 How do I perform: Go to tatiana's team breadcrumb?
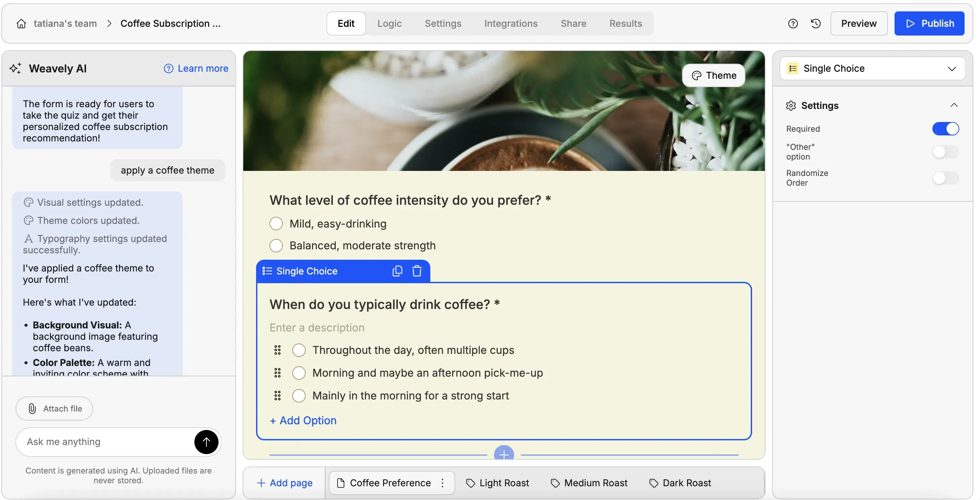click(x=65, y=23)
